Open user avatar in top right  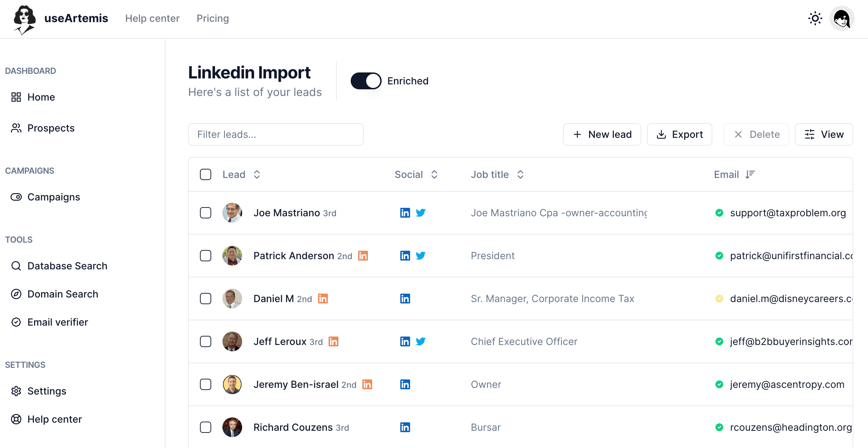pos(842,18)
